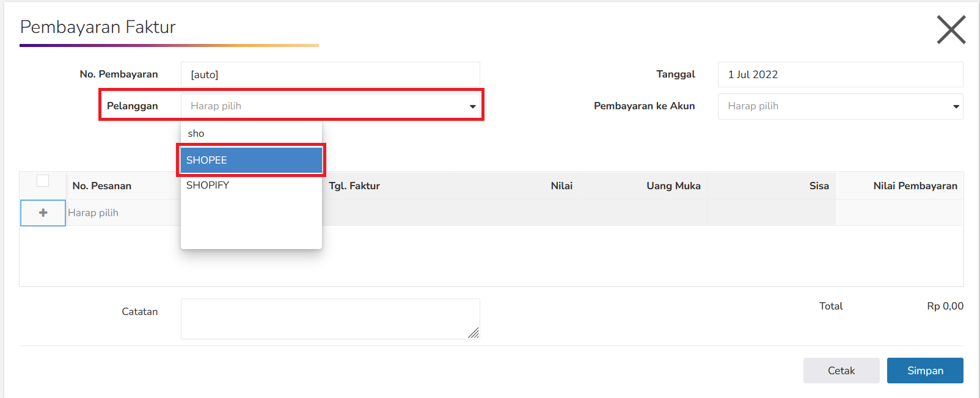The image size is (980, 398).
Task: Open the Tanggal date field
Action: tap(840, 74)
